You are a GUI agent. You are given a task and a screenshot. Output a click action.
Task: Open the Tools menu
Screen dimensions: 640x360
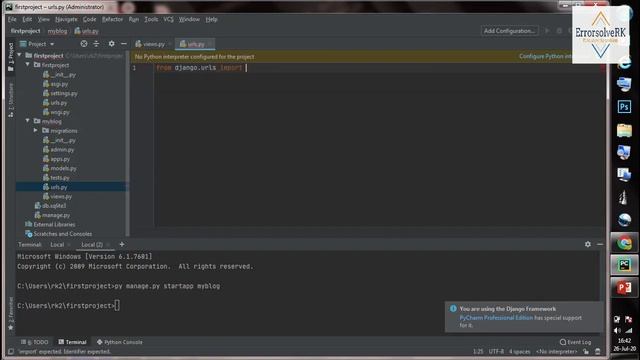pos(151,19)
